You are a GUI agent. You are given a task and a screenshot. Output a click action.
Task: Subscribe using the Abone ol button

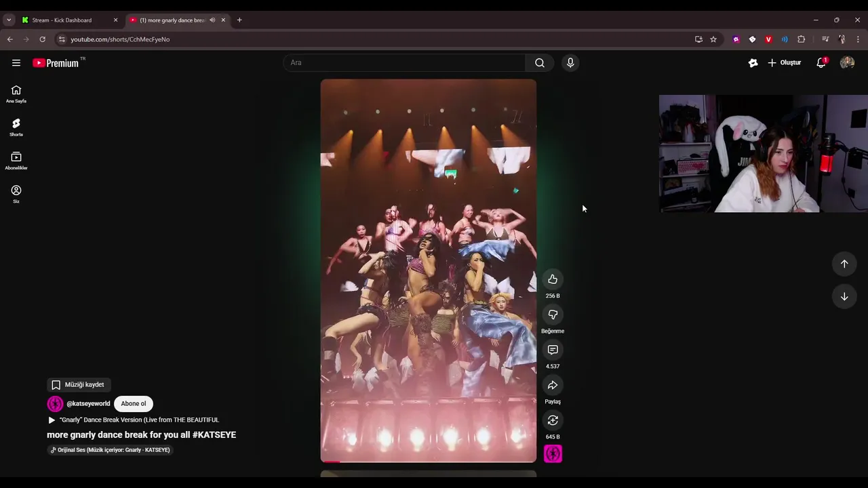pyautogui.click(x=134, y=403)
